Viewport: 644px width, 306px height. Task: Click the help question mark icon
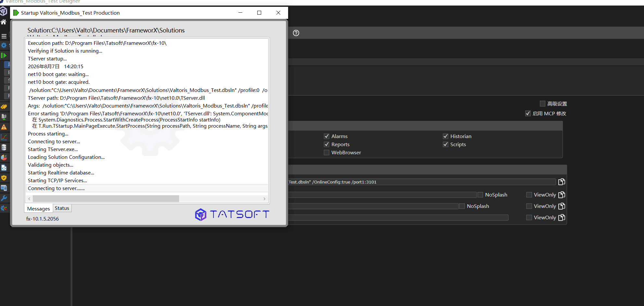click(296, 33)
